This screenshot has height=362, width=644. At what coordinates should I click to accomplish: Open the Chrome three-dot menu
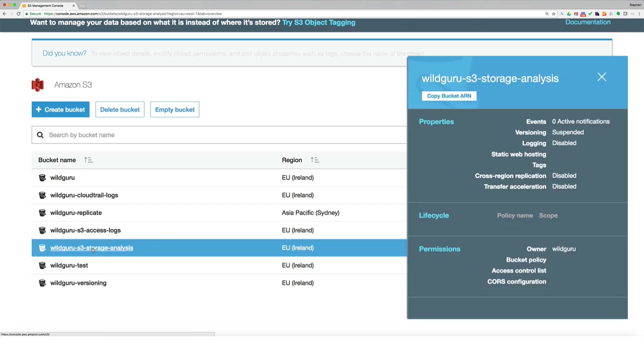coord(639,14)
